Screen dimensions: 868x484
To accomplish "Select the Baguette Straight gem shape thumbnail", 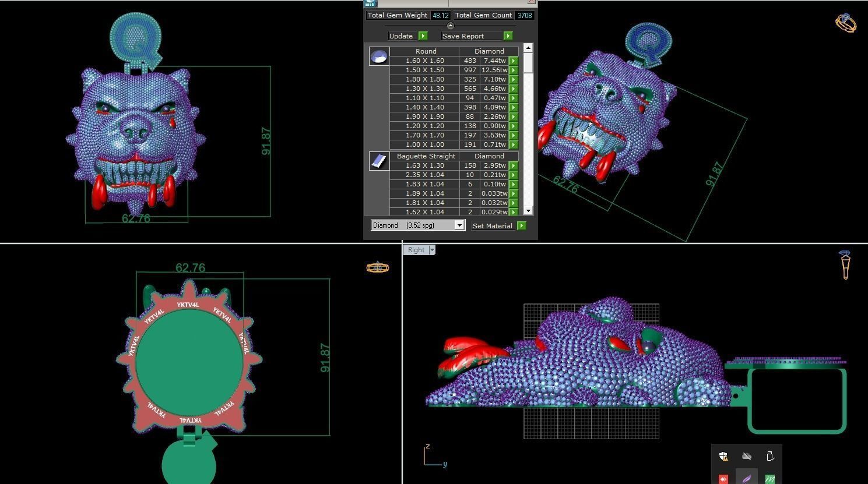I will click(379, 161).
